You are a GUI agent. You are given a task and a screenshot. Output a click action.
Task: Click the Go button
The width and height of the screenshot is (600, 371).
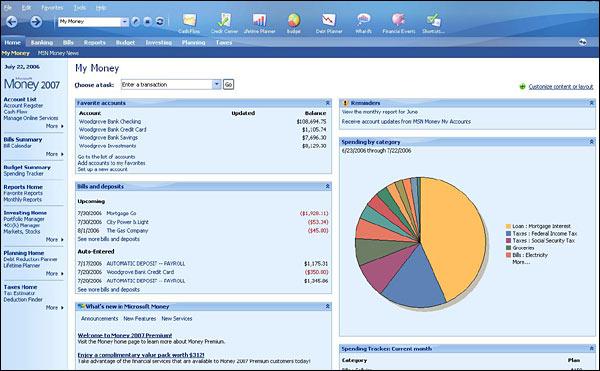point(228,85)
